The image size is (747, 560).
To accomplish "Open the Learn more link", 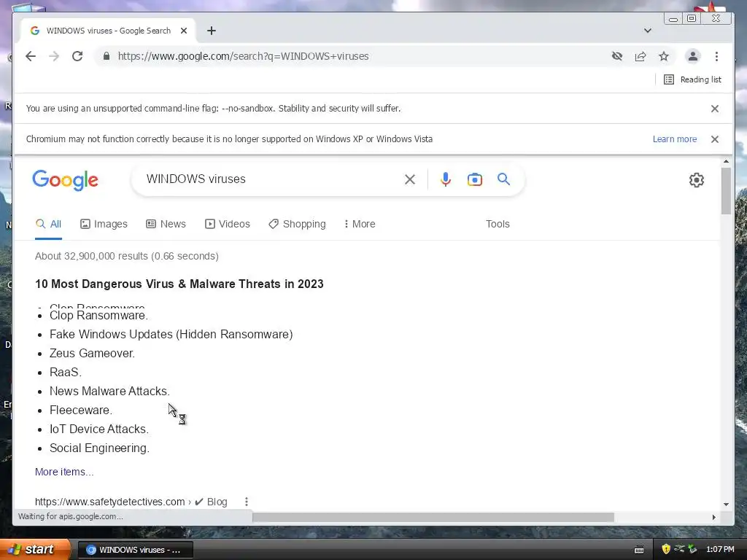I will (x=675, y=139).
